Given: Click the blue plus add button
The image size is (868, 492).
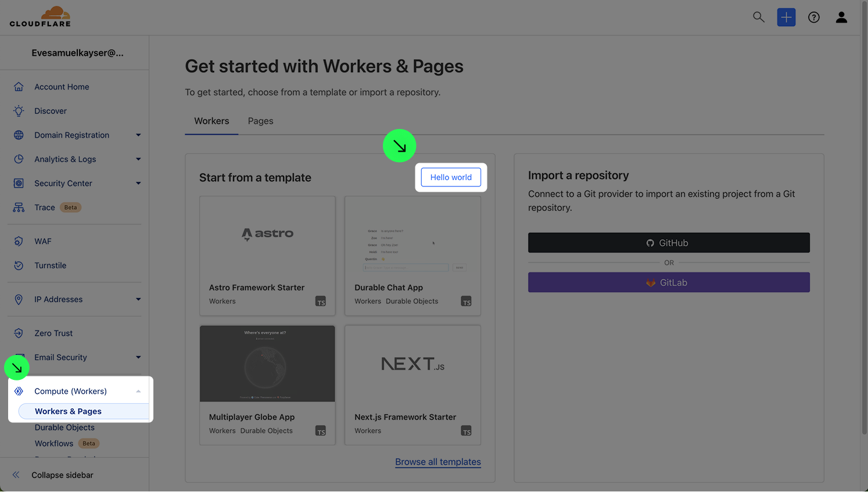Looking at the screenshot, I should click(x=786, y=17).
